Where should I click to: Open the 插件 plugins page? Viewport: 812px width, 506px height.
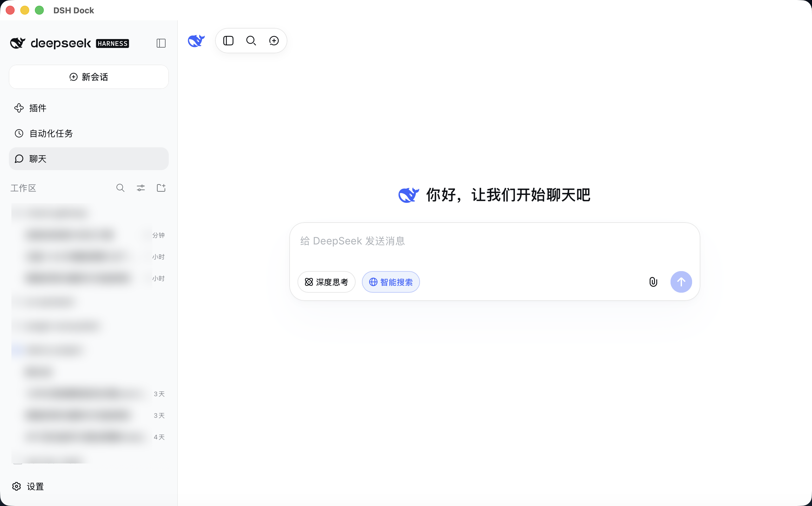pos(88,108)
